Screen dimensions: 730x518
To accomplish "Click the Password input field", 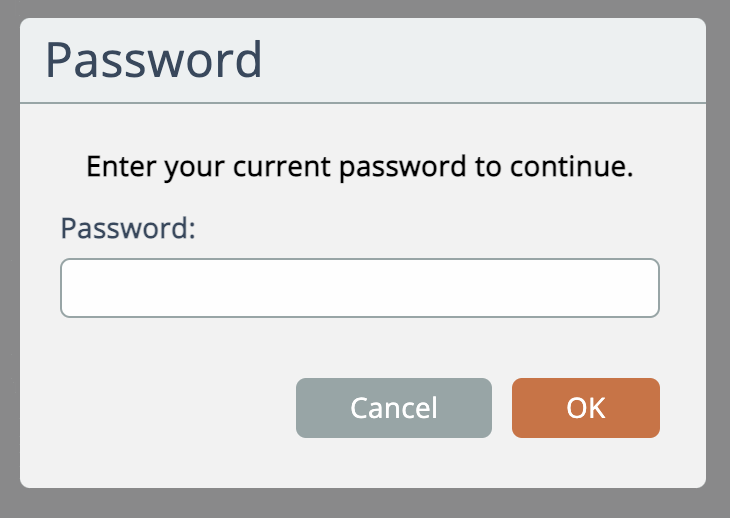I will pos(360,288).
